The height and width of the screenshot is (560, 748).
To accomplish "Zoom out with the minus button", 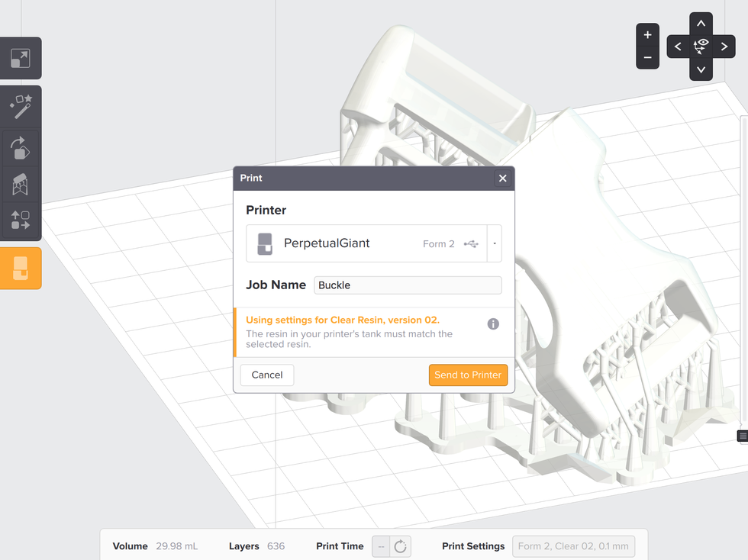I will (647, 57).
